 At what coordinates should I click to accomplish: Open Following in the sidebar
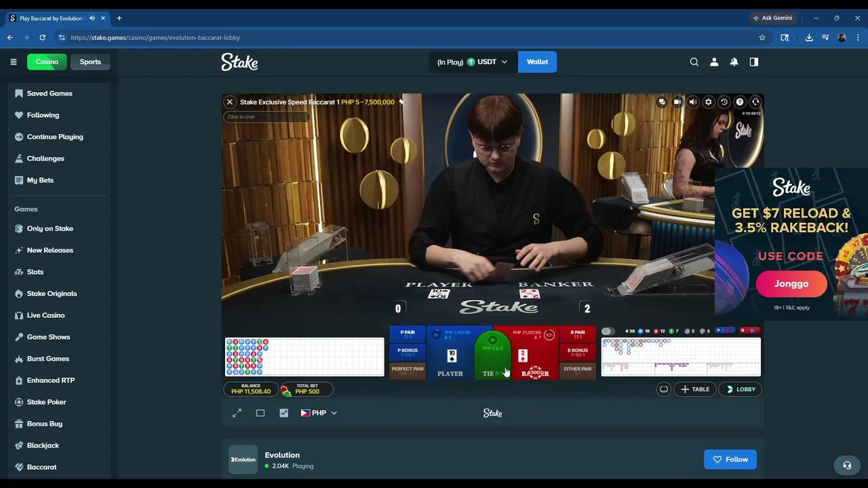coord(59,115)
